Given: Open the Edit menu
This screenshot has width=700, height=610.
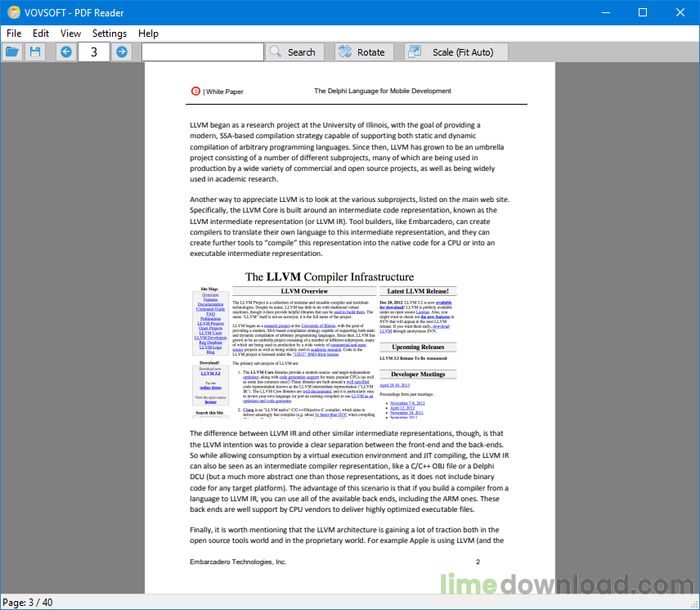Looking at the screenshot, I should pos(40,34).
